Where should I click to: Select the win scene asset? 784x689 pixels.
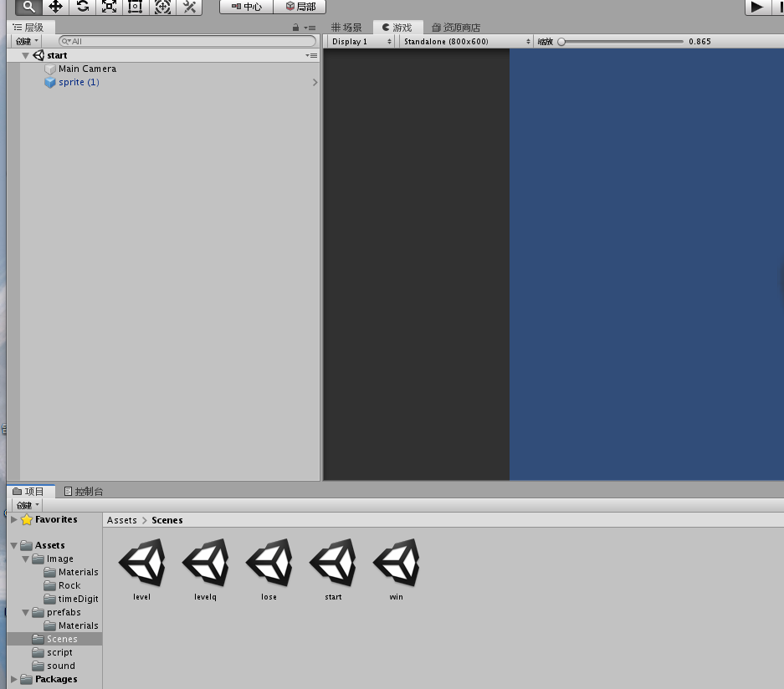pos(397,569)
